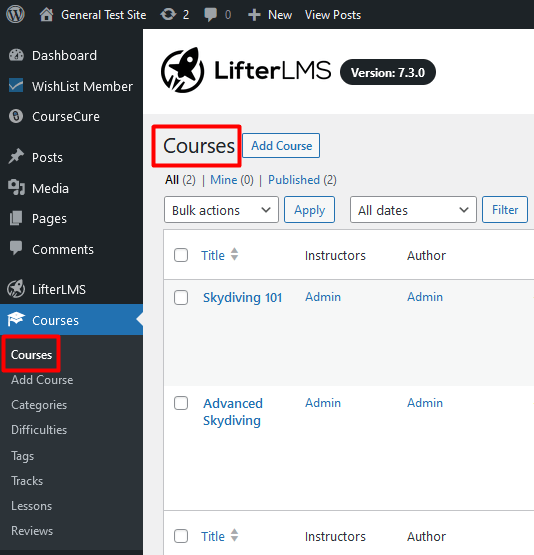Tick the select-all checkbox in table header
534x555 pixels.
pyautogui.click(x=181, y=255)
